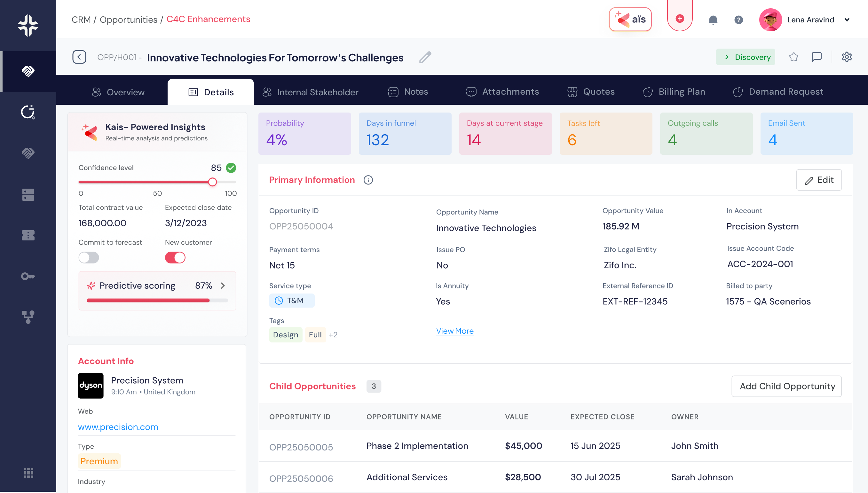Viewport: 868px width, 493px height.
Task: Click the back arrow beside OPP/H001
Action: [79, 57]
